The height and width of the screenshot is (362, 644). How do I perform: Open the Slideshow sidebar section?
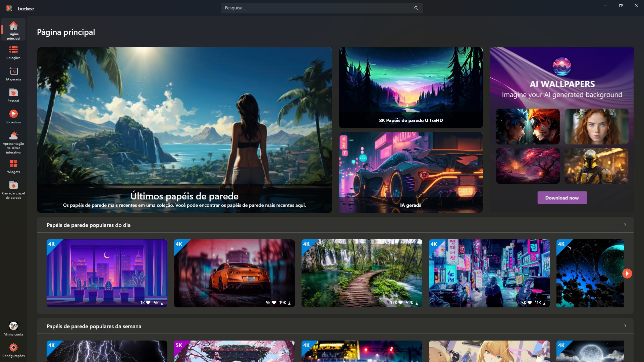(13, 117)
